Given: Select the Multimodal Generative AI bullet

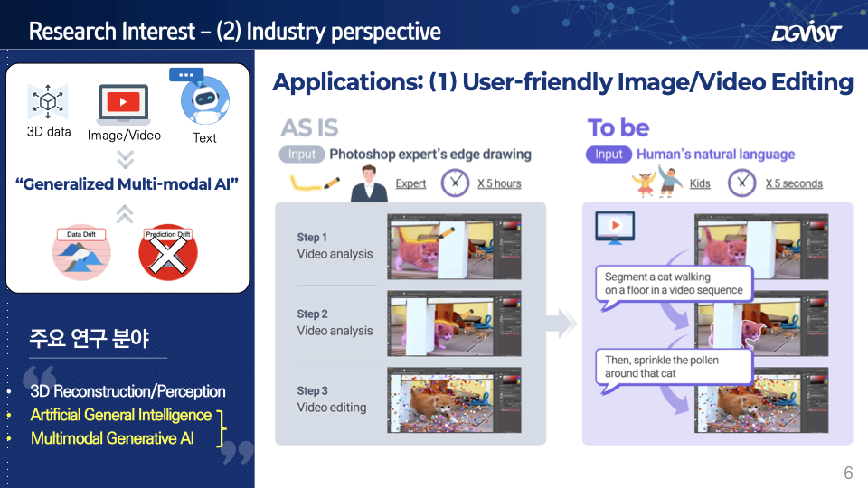Looking at the screenshot, I should [x=112, y=438].
